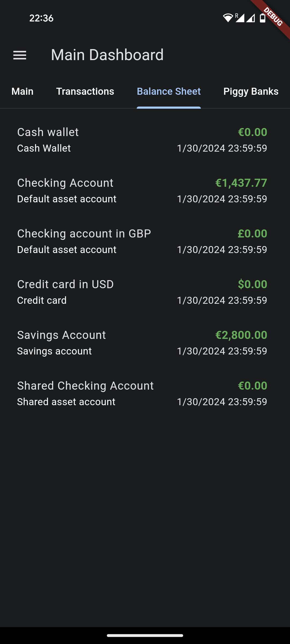Viewport: 290px width, 644px height.
Task: Switch to the Main tab
Action: [x=23, y=92]
